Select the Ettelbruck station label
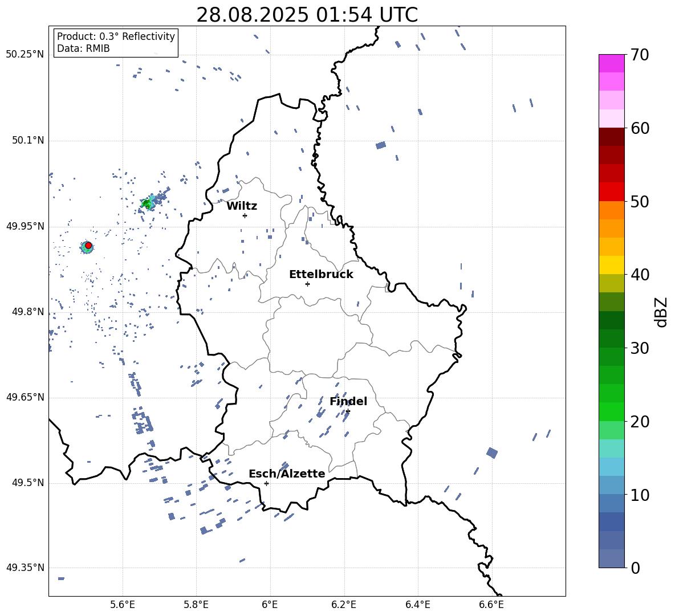 coord(321,275)
